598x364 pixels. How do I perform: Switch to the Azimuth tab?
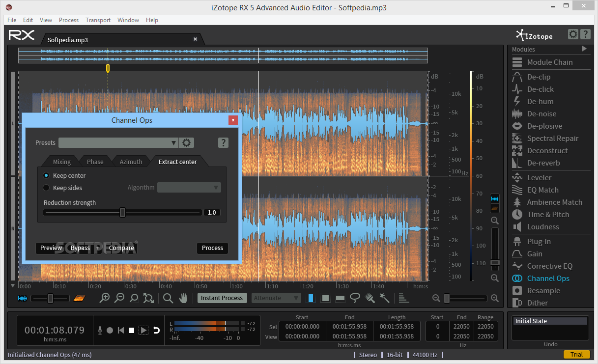pyautogui.click(x=131, y=162)
